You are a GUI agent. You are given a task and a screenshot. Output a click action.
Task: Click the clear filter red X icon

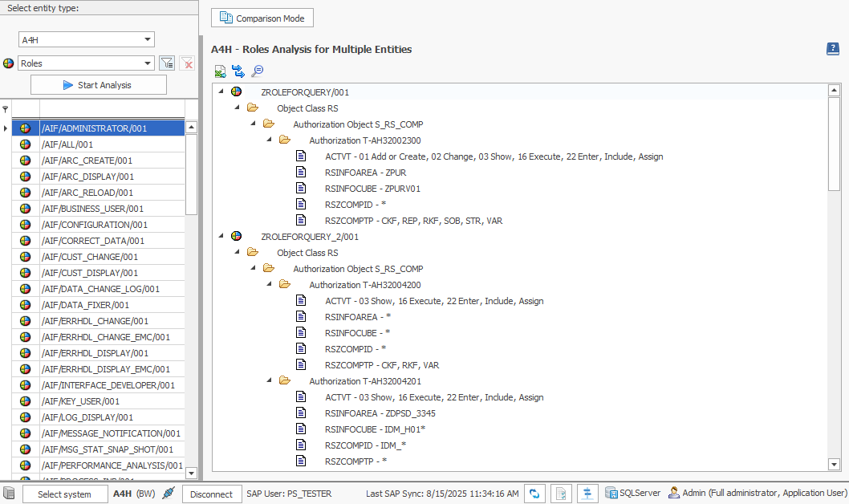tap(187, 63)
